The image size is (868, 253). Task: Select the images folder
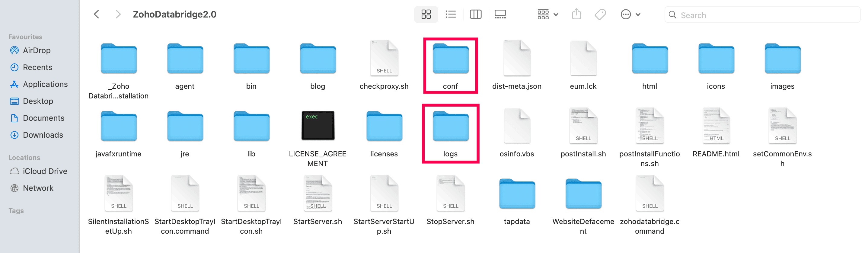pyautogui.click(x=782, y=59)
